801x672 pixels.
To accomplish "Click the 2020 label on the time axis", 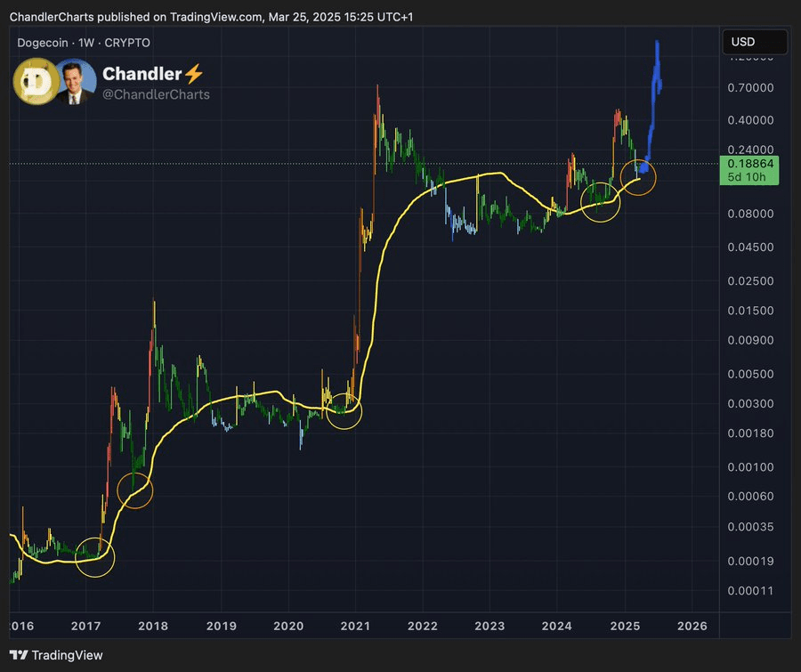I will click(288, 626).
